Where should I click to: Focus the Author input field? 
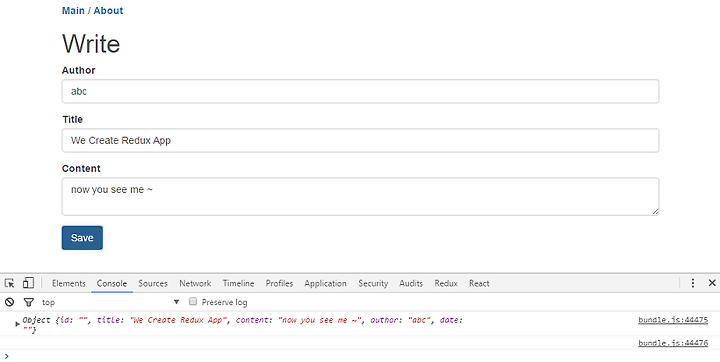[x=360, y=91]
